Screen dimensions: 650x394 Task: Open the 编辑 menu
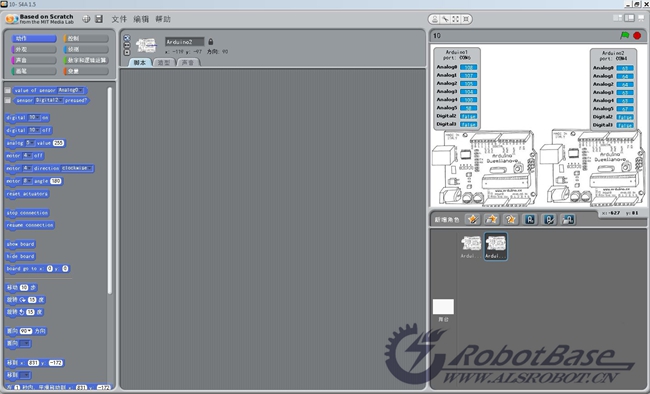(141, 19)
